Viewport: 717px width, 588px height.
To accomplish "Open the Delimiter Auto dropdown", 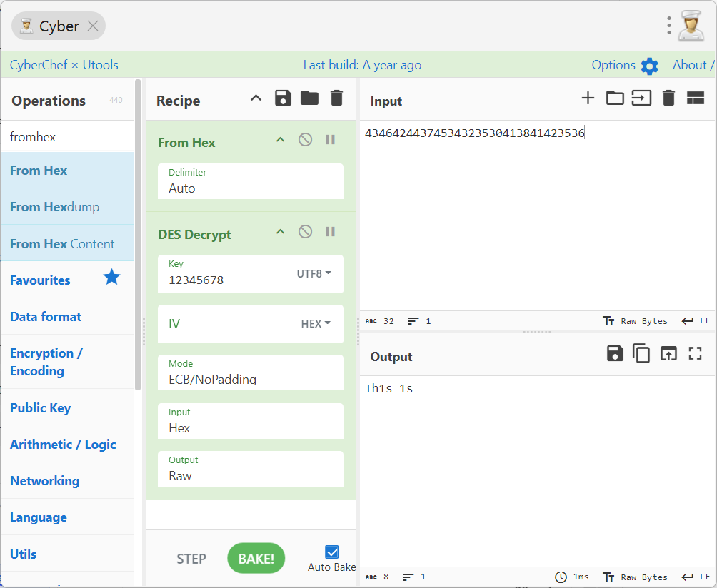I will (251, 181).
